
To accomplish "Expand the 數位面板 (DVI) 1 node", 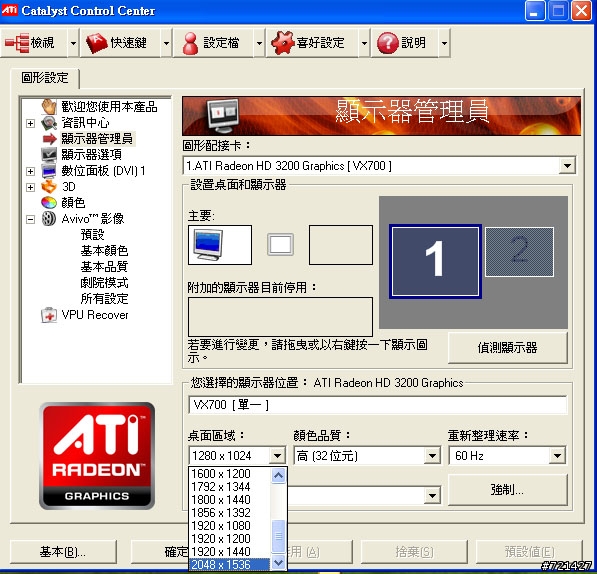I will coord(30,171).
